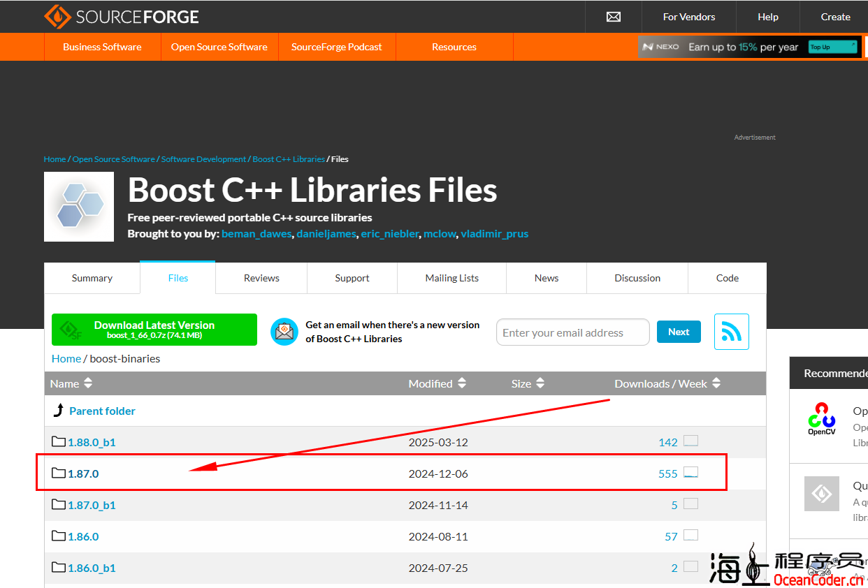Click the email newsletter envelope icon

(284, 331)
